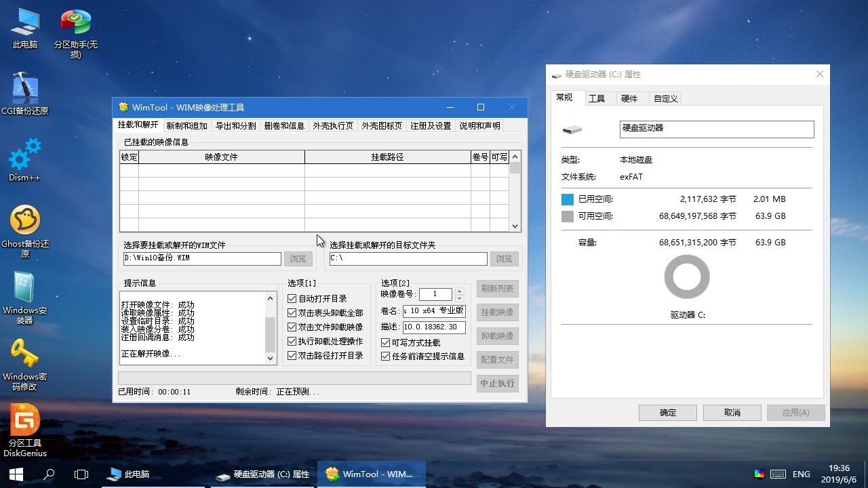
Task: Click the WimTool progress bar
Action: pos(294,378)
